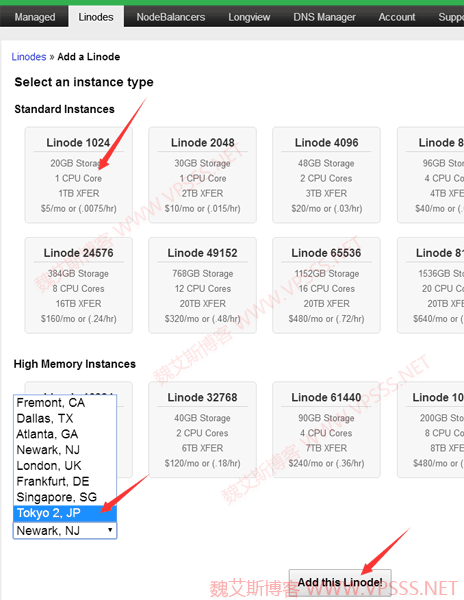Click 48GB Storage text on Linode 4096

click(x=326, y=163)
